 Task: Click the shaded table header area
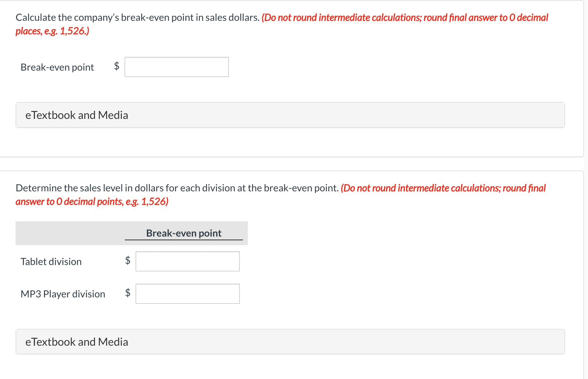(x=132, y=233)
